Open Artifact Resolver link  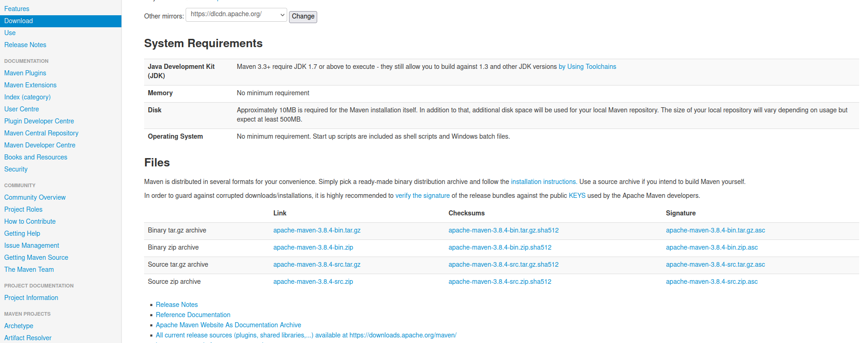(x=28, y=338)
